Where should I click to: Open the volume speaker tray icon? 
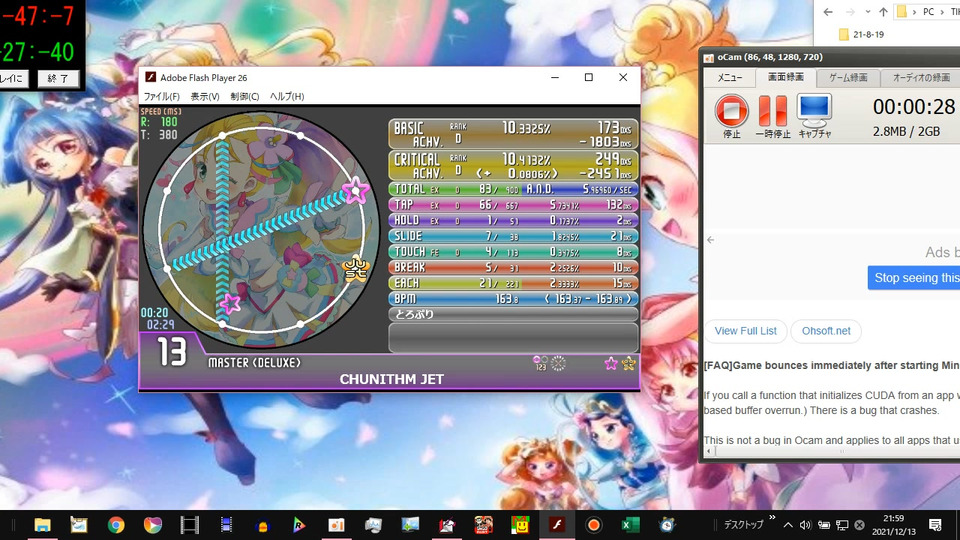click(805, 525)
